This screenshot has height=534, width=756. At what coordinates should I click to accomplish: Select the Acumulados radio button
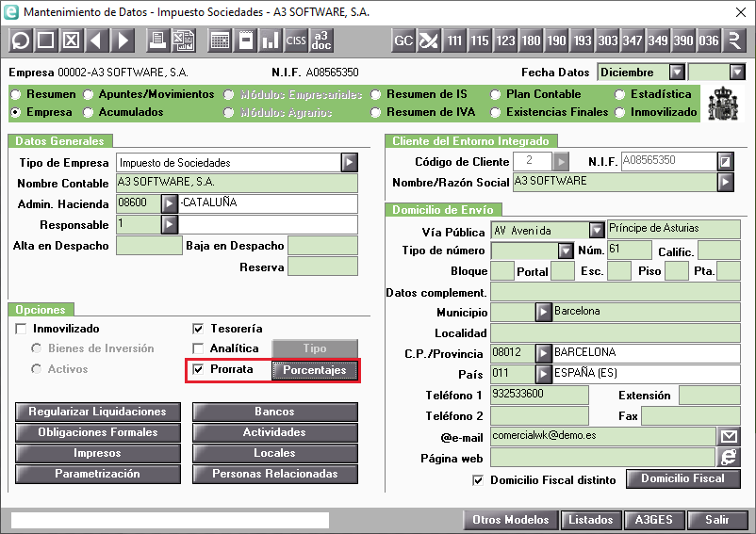pyautogui.click(x=89, y=113)
